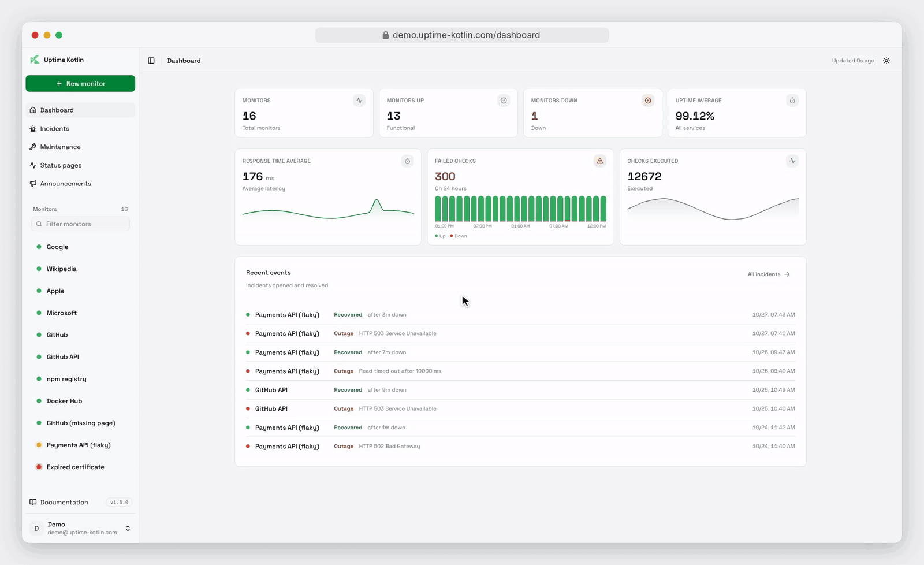Click the Uptime Average timer icon
924x565 pixels.
792,101
